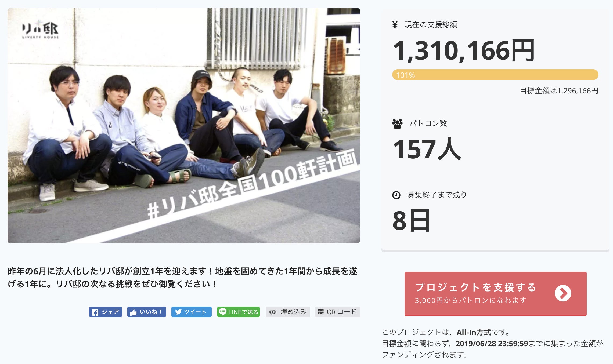Tweet the project with the ツイート button
The width and height of the screenshot is (613, 364).
point(192,312)
